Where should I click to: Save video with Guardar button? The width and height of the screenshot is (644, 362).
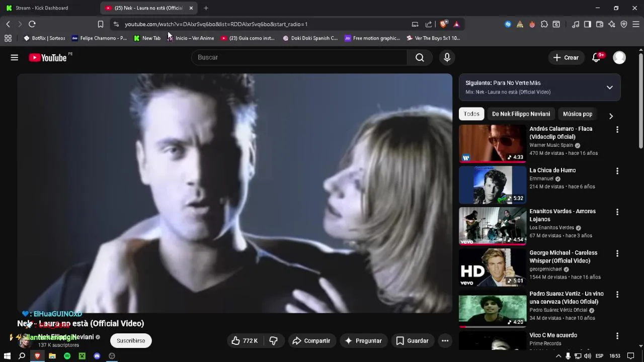[x=412, y=341]
